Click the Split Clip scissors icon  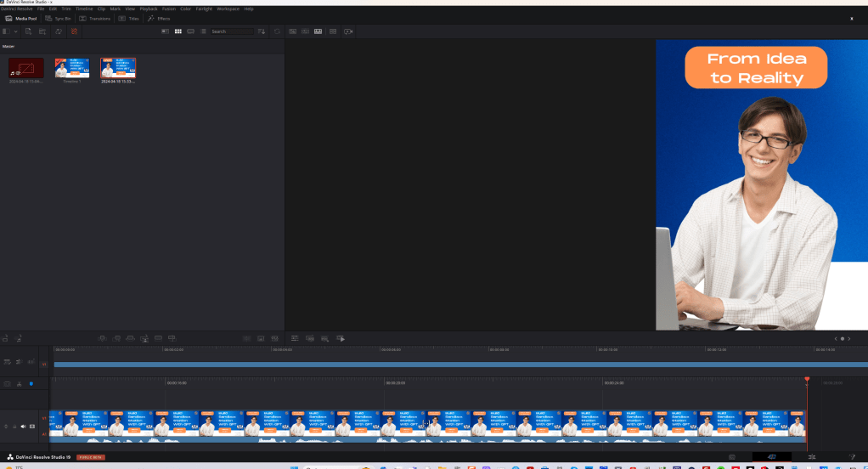coord(19,384)
